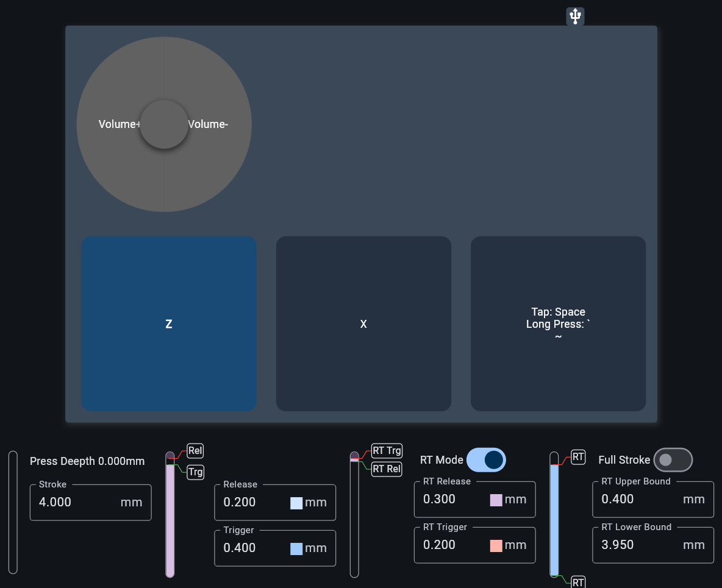The image size is (722, 588).
Task: Click the RT Trigger pink swatch
Action: (496, 545)
